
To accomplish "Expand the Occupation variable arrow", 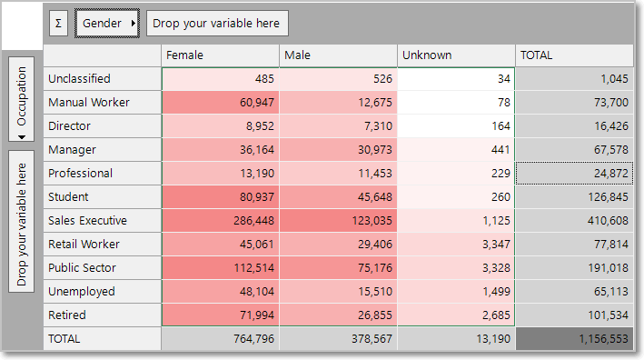I will pos(22,137).
